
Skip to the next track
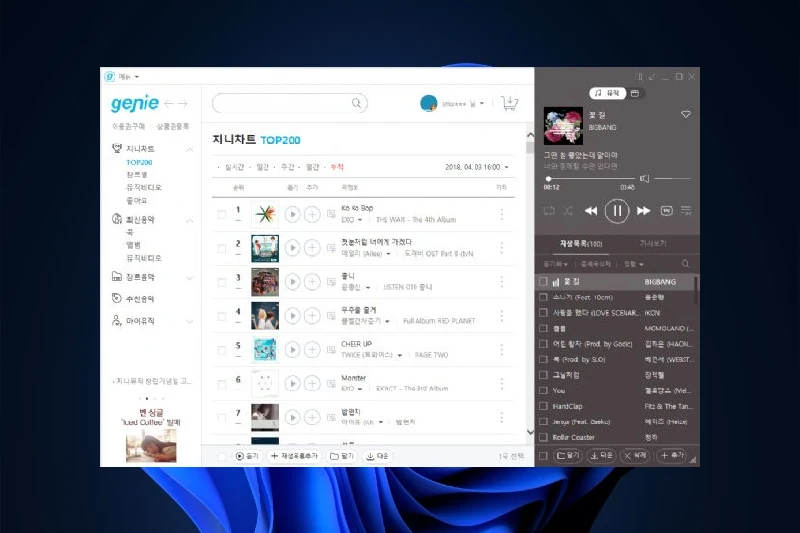[x=643, y=211]
